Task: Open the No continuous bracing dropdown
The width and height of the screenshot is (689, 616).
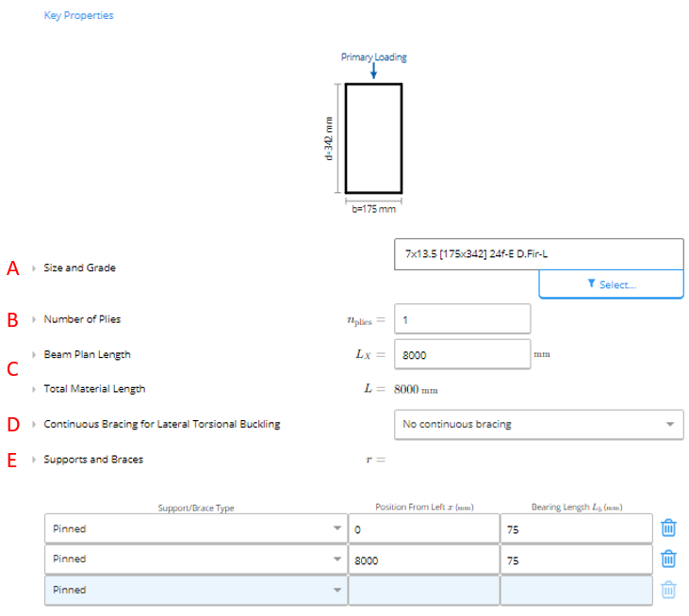Action: point(539,425)
